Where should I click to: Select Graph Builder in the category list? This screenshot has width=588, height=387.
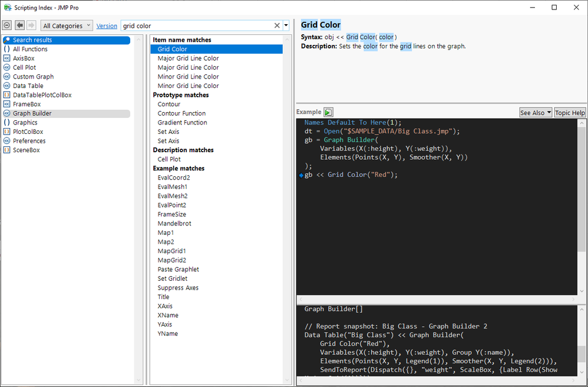click(x=32, y=113)
